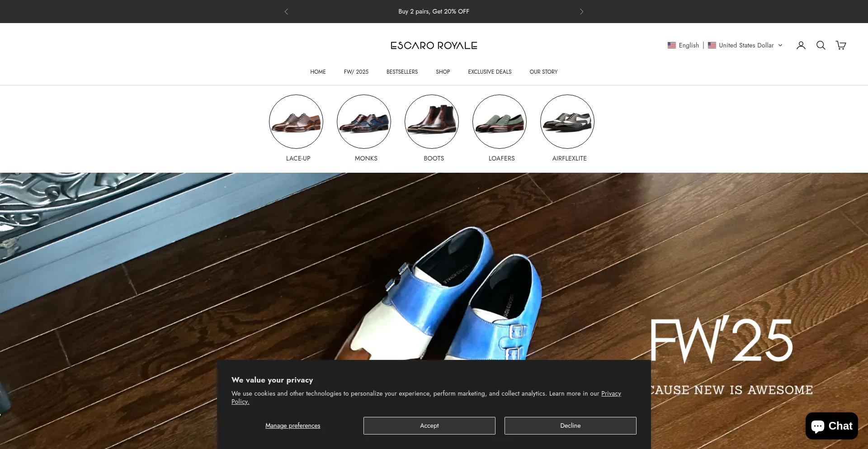Click the search magnifier icon
Viewport: 868px width, 449px height.
pos(821,45)
